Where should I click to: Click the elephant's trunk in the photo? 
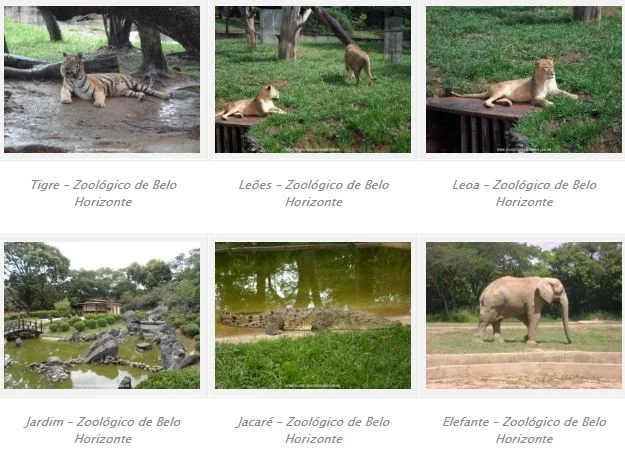pyautogui.click(x=564, y=319)
